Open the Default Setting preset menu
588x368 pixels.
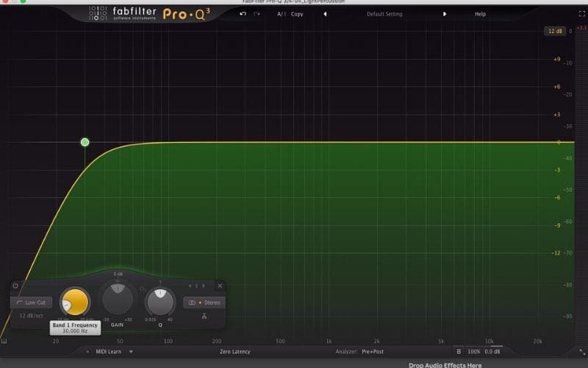point(384,14)
